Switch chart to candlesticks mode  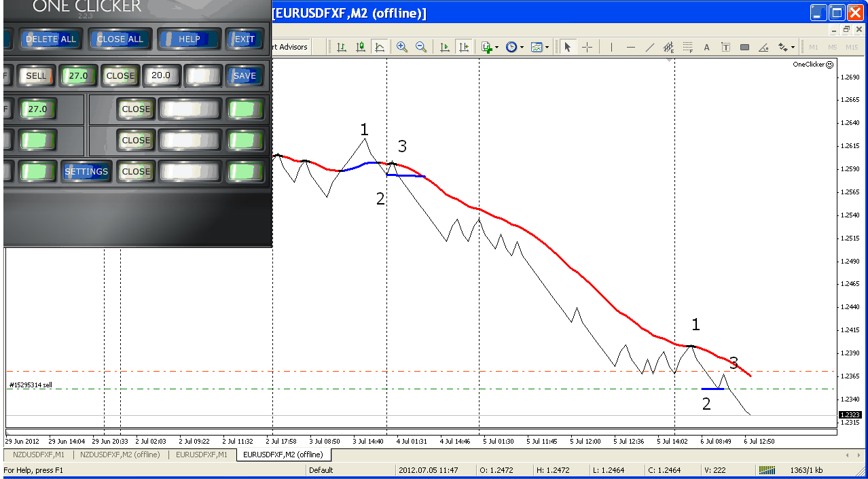[x=361, y=47]
